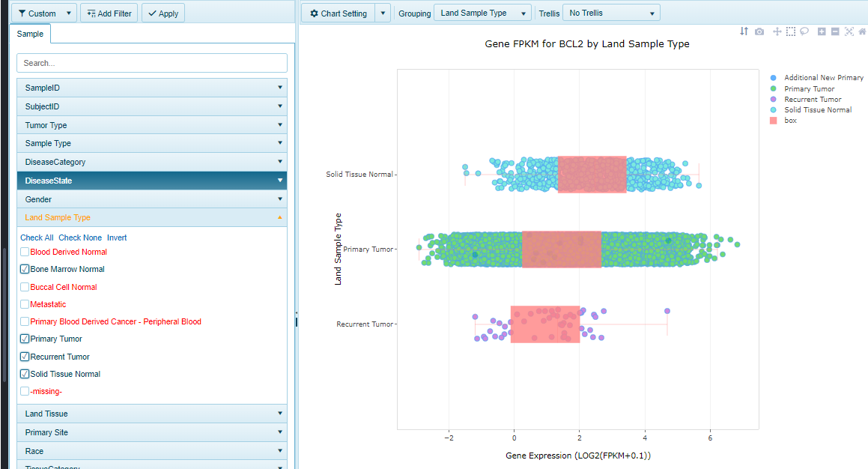Switch to the Sample tab
The height and width of the screenshot is (469, 868).
pos(30,34)
